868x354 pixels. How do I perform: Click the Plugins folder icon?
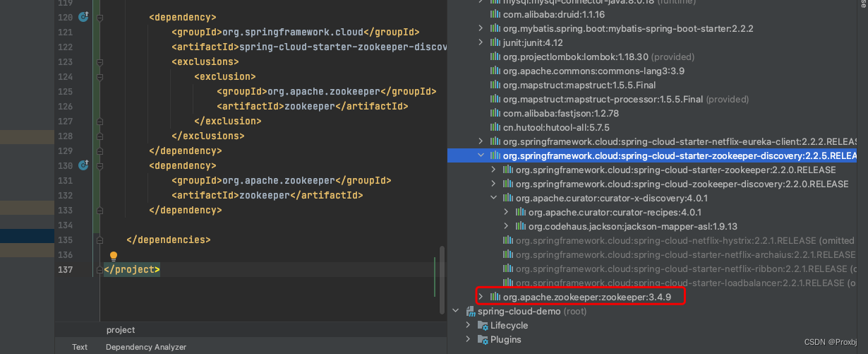point(483,339)
